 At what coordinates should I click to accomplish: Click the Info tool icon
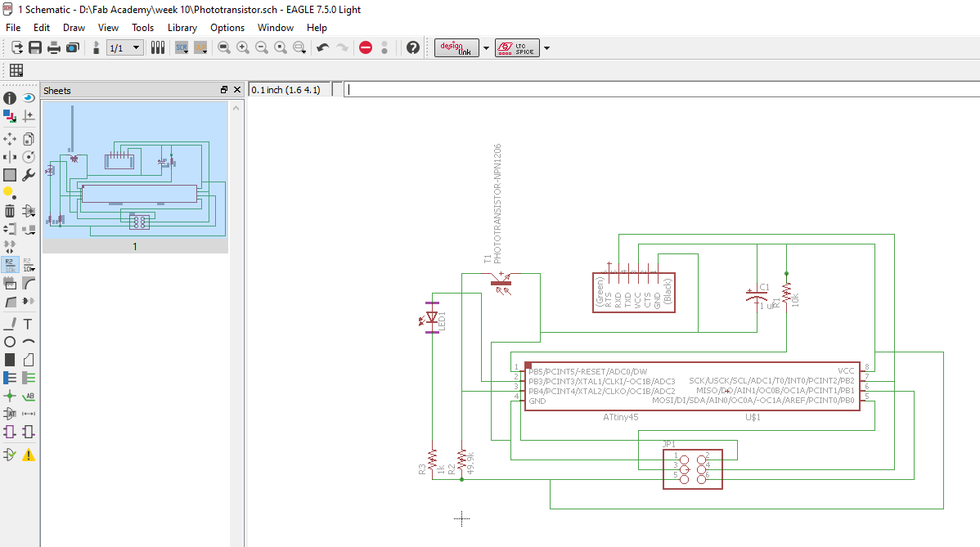tap(10, 98)
